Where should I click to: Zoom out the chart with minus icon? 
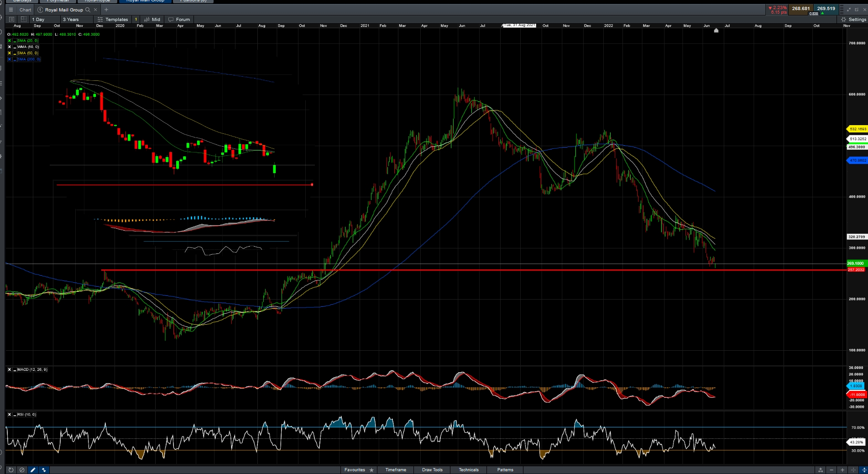coord(831,470)
